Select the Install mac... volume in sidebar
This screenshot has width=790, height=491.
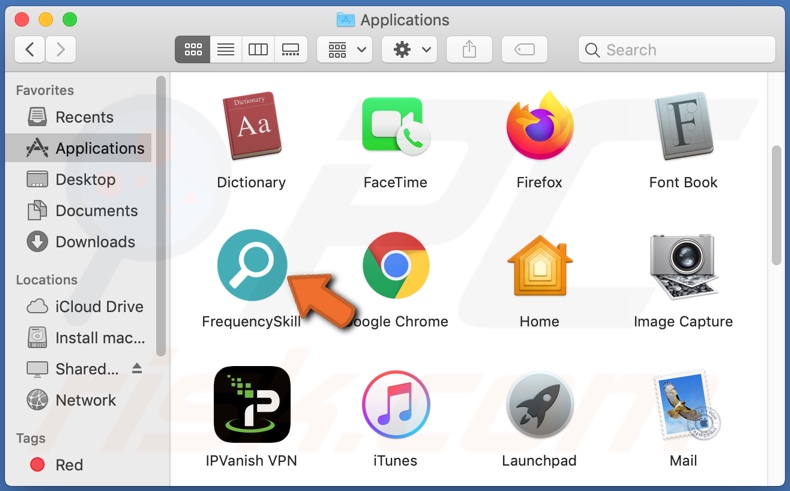pos(78,337)
